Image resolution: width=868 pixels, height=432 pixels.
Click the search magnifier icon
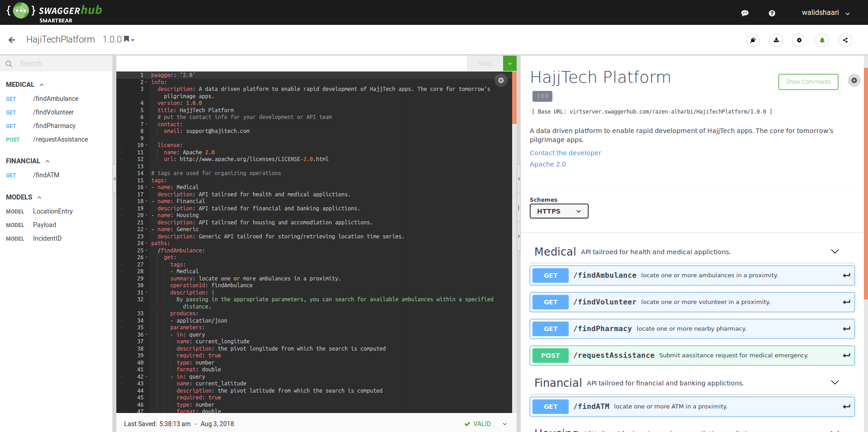pyautogui.click(x=9, y=64)
